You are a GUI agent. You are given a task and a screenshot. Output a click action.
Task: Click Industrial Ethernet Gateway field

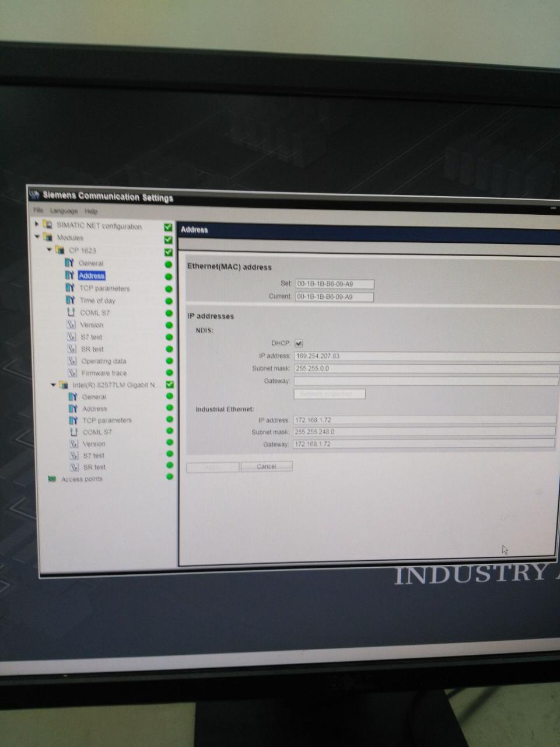(424, 444)
